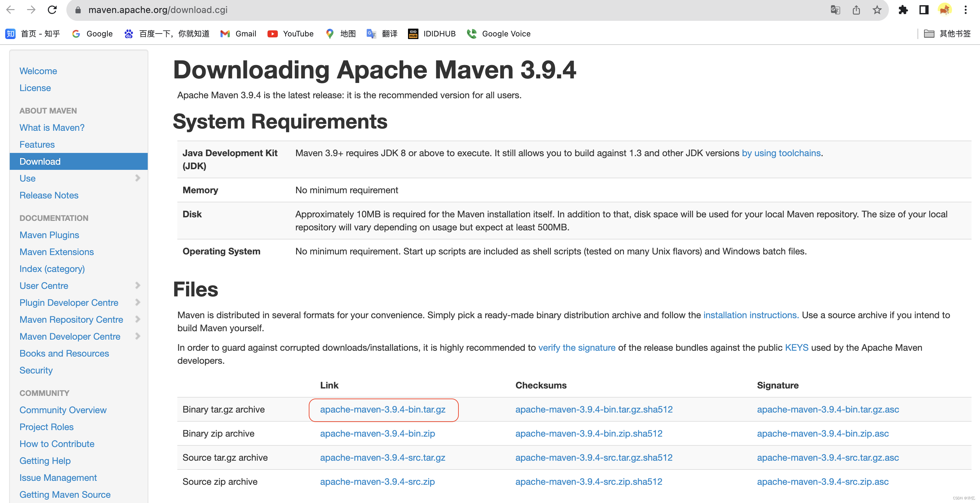Click the share icon in the address bar

click(856, 10)
